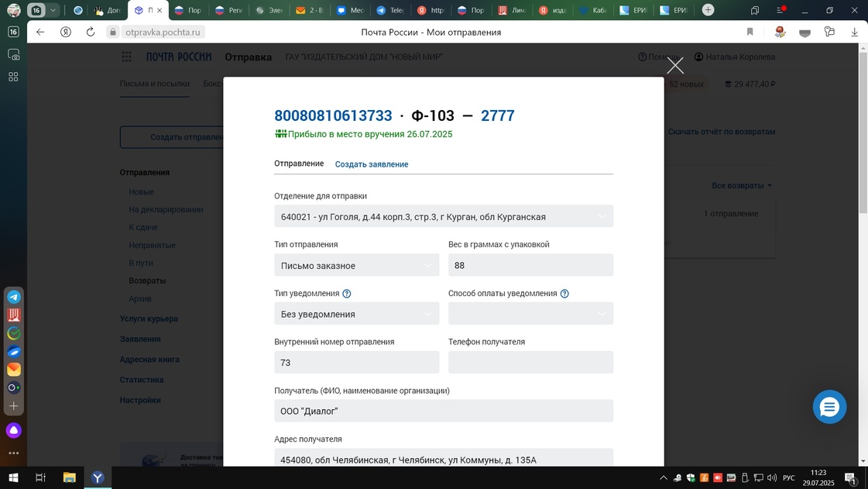Click recipient address field 454080
The width and height of the screenshot is (868, 489).
[x=444, y=457]
